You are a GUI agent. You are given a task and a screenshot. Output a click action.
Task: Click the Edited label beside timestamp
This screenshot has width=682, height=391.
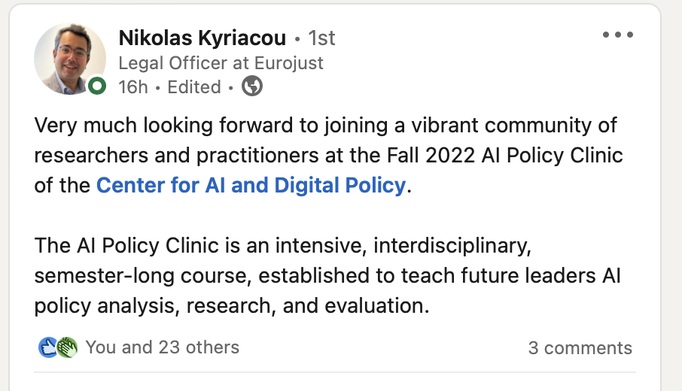pos(194,87)
